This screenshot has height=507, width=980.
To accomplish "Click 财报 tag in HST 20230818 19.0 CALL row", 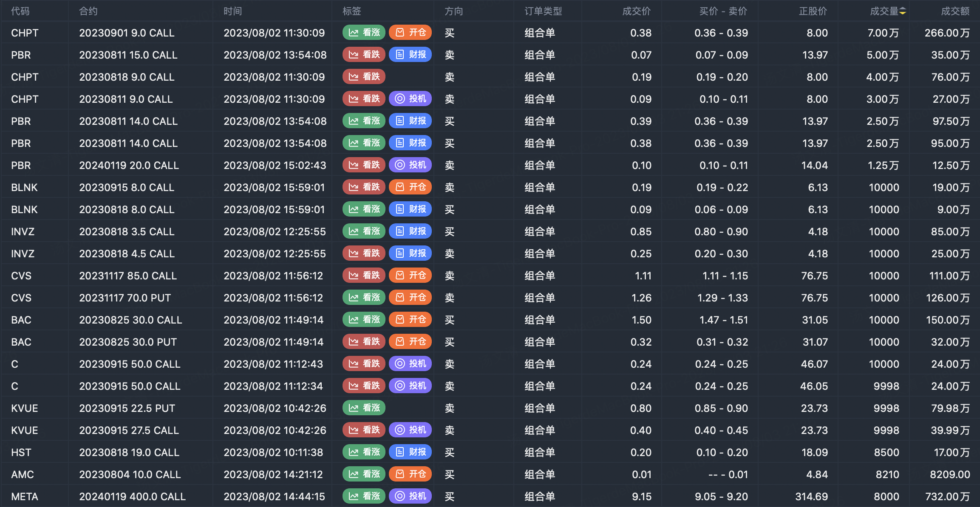I will (410, 452).
